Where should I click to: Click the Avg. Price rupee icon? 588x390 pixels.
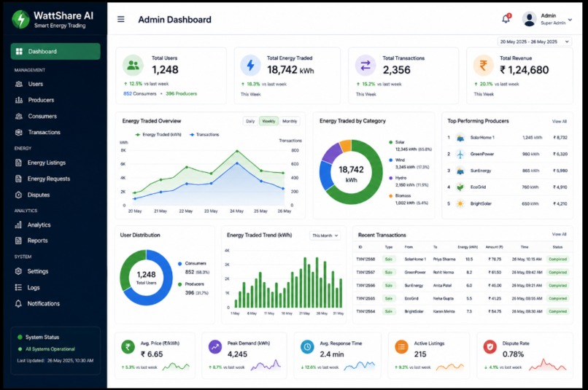pos(128,347)
